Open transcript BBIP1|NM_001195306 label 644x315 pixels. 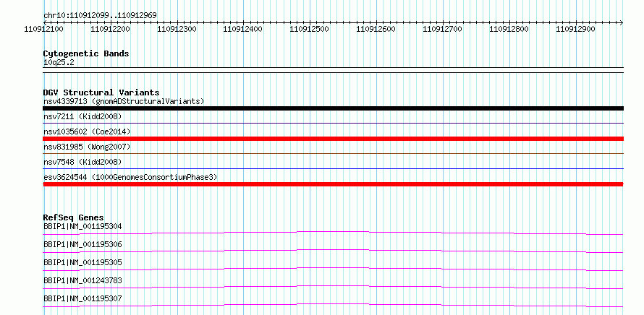(x=82, y=244)
